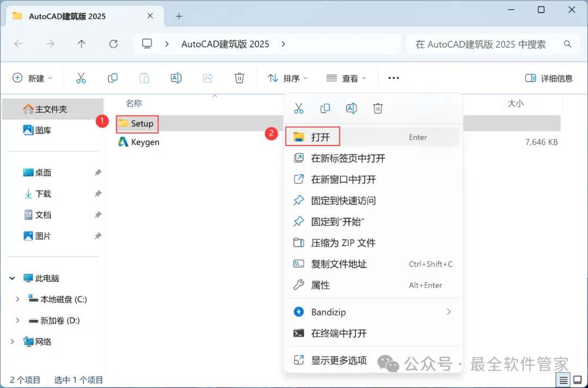This screenshot has height=388, width=588.
Task: Choose 在新窗口中打开
Action: pos(373,179)
